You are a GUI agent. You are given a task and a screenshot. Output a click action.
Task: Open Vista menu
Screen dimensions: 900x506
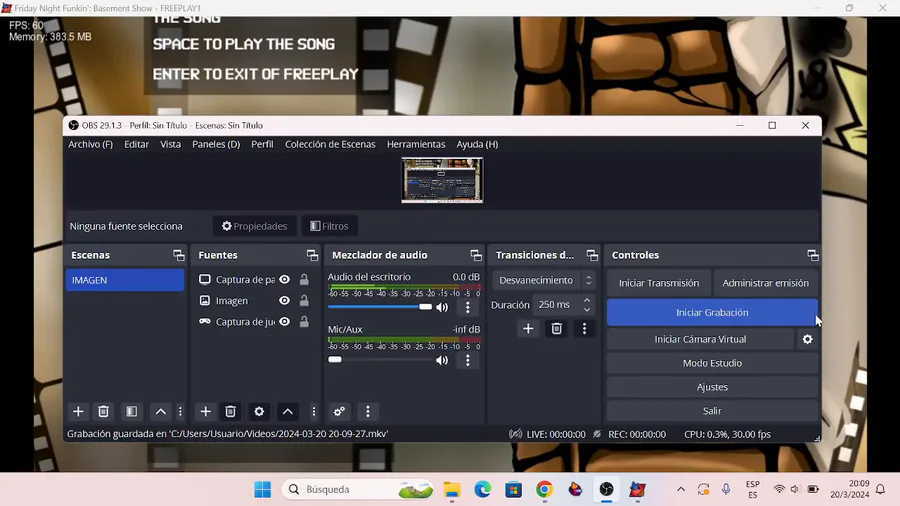pyautogui.click(x=170, y=145)
